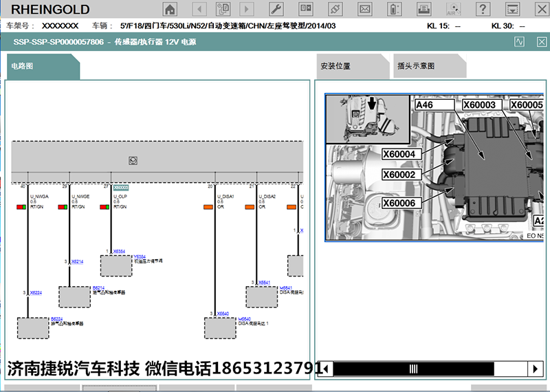Open the 插头示意图 tab
Viewport: 550px width, 392px height.
tap(430, 66)
